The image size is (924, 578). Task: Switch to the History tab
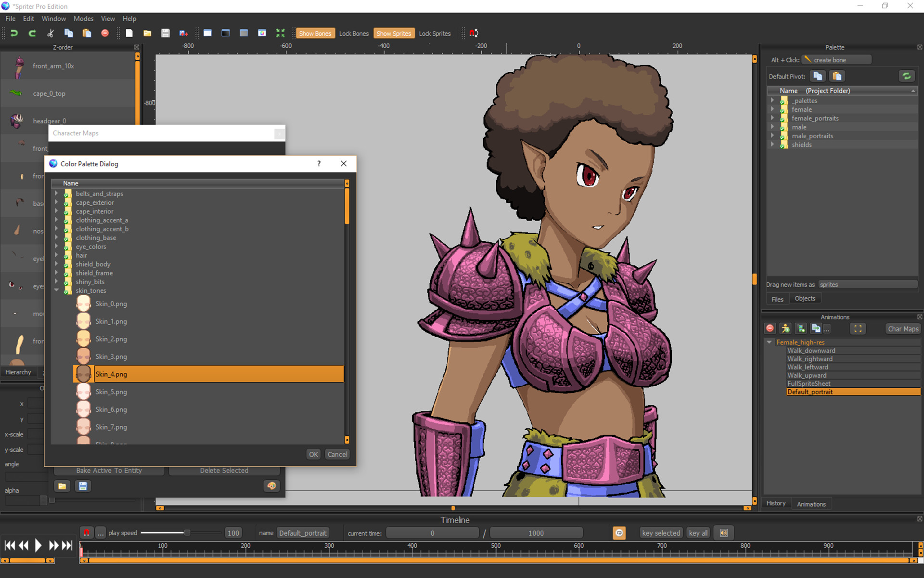pyautogui.click(x=776, y=503)
